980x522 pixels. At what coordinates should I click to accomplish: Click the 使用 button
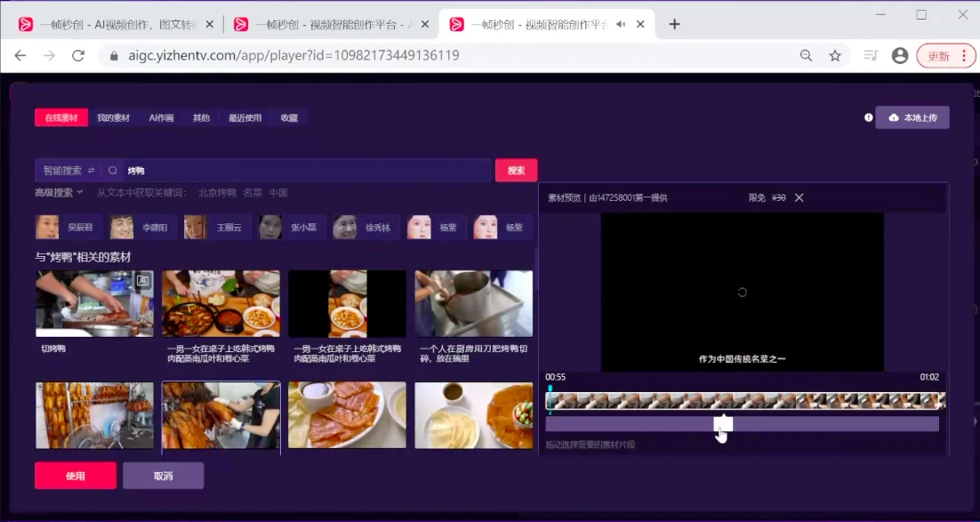point(76,476)
